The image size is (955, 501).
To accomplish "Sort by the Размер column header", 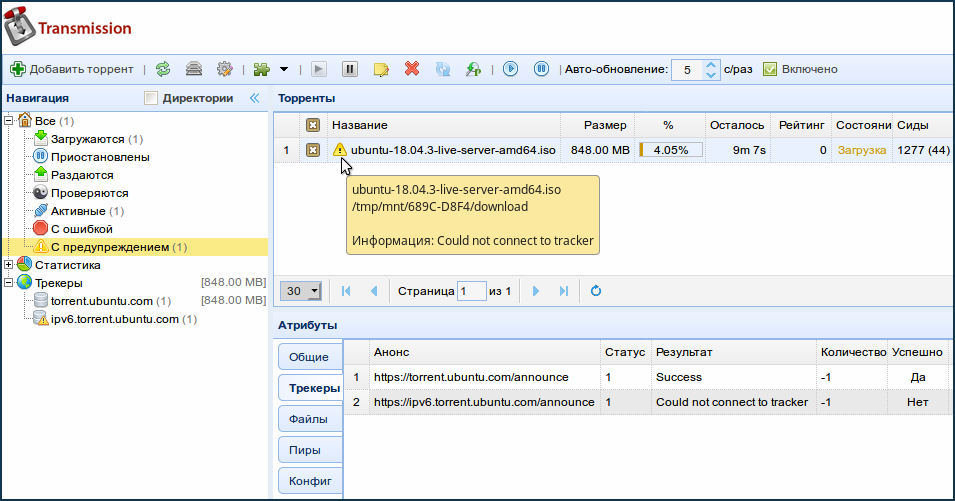I will coord(597,125).
